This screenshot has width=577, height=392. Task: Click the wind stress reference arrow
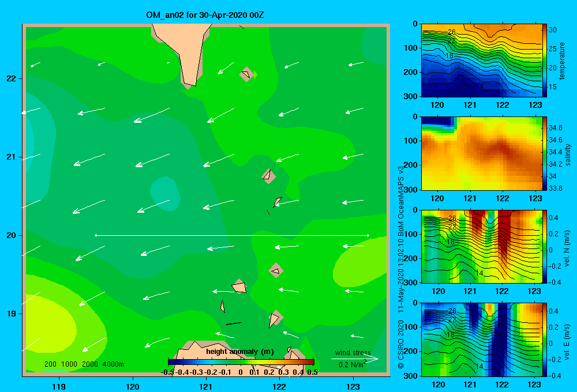pos(354,359)
